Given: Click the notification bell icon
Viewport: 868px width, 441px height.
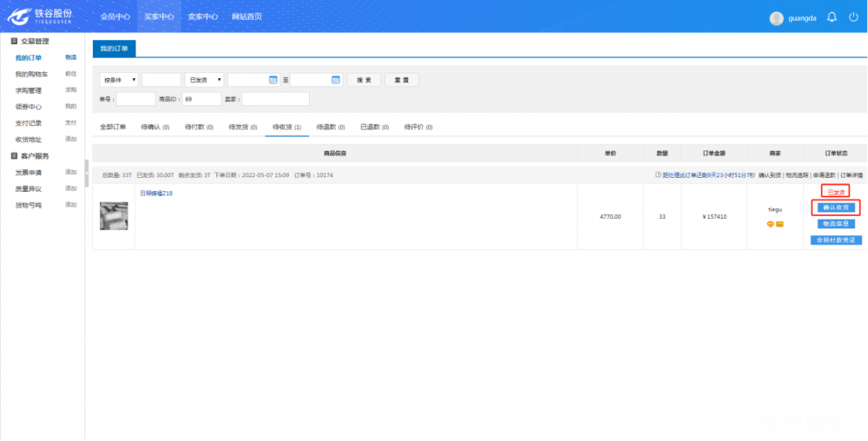Looking at the screenshot, I should [x=832, y=17].
